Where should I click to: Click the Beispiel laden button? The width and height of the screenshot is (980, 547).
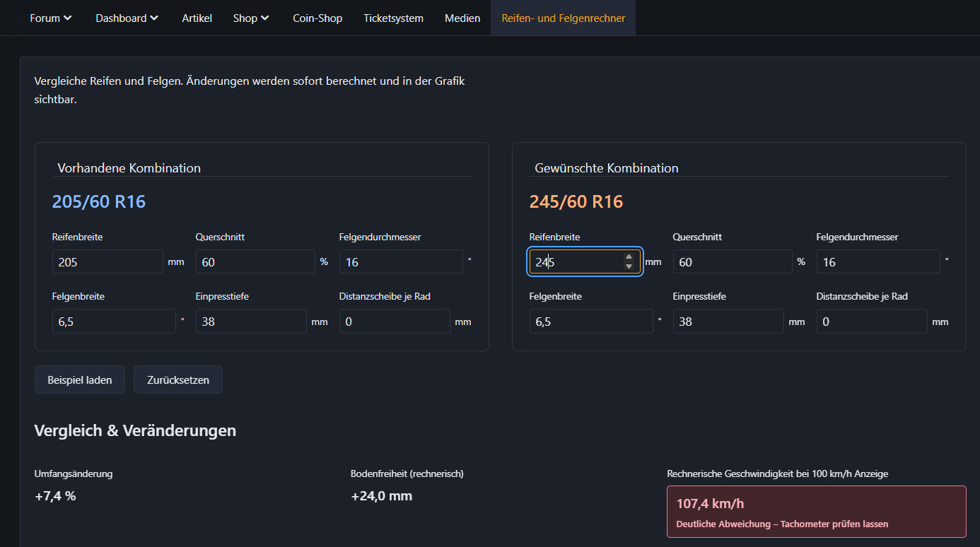80,380
